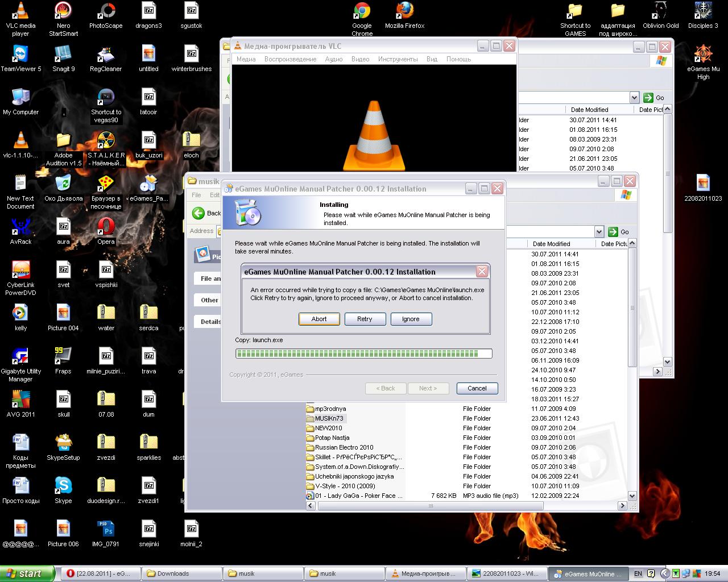Open AVG 2011 desktop icon
This screenshot has height=582, width=728.
[20, 404]
